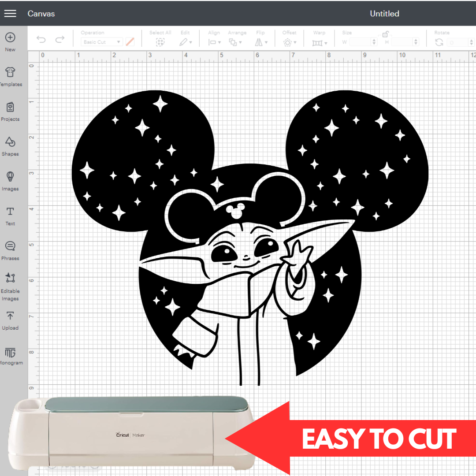Image resolution: width=476 pixels, height=476 pixels.
Task: Click the operation color swatch
Action: pos(130,42)
